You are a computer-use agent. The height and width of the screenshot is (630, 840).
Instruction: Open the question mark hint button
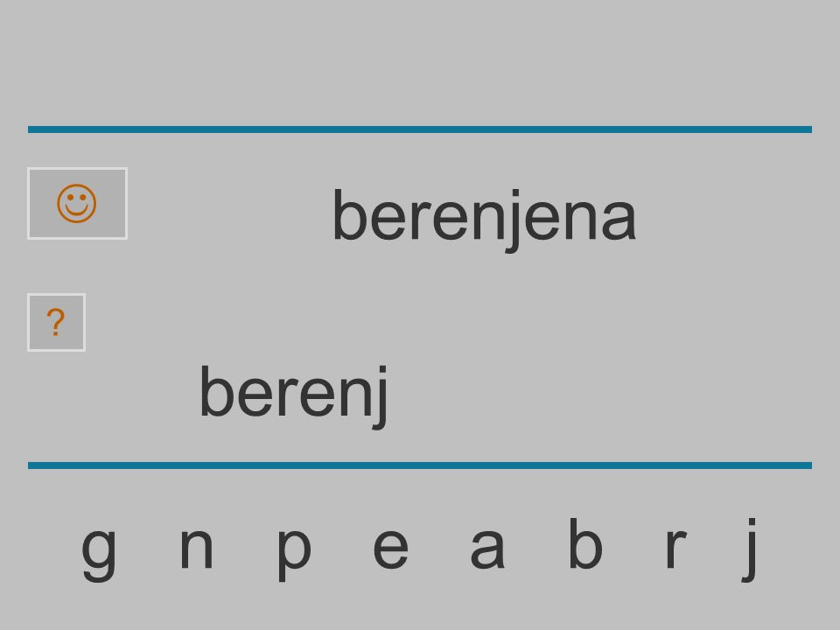[56, 322]
